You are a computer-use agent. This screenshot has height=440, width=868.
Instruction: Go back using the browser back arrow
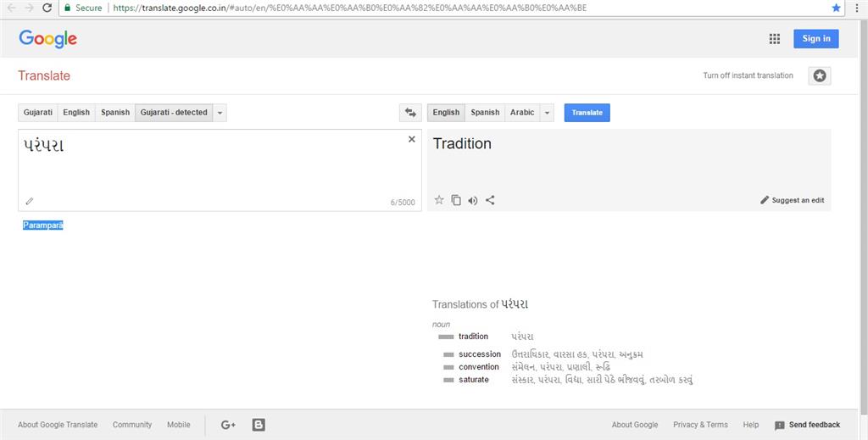(x=11, y=8)
